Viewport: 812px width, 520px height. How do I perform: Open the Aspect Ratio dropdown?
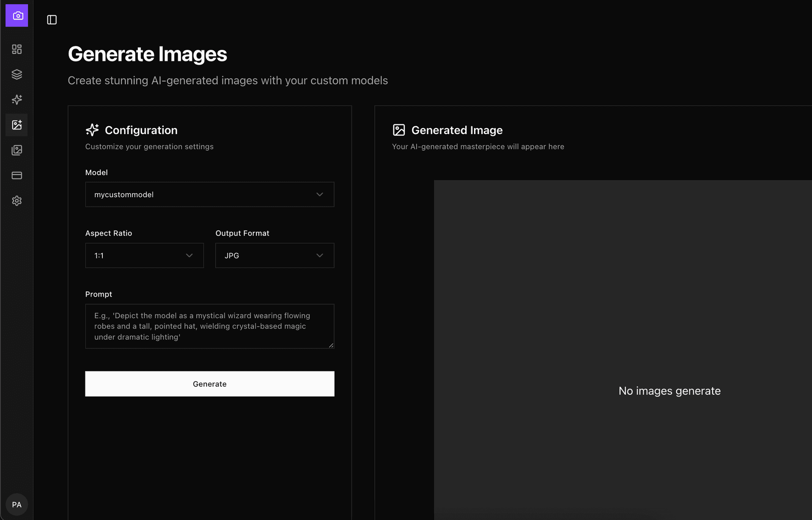144,255
